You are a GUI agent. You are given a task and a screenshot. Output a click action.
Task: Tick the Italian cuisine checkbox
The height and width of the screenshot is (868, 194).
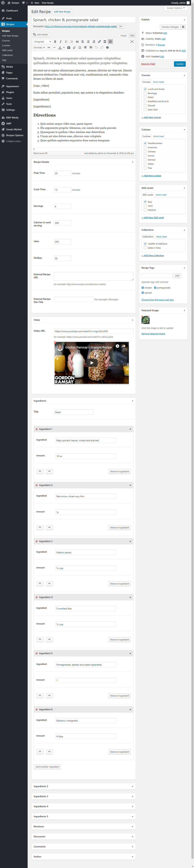145,164
